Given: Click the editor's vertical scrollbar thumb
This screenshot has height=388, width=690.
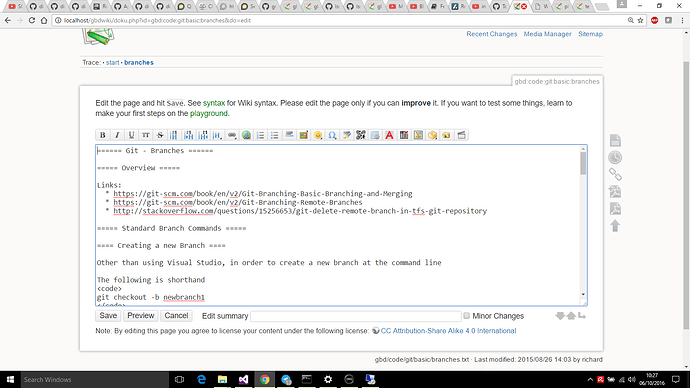Looking at the screenshot, I should point(583,164).
